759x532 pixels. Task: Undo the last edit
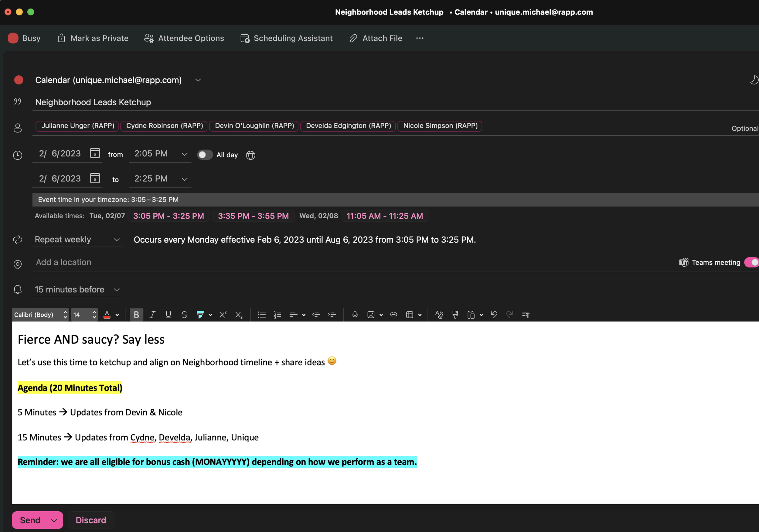tap(494, 315)
